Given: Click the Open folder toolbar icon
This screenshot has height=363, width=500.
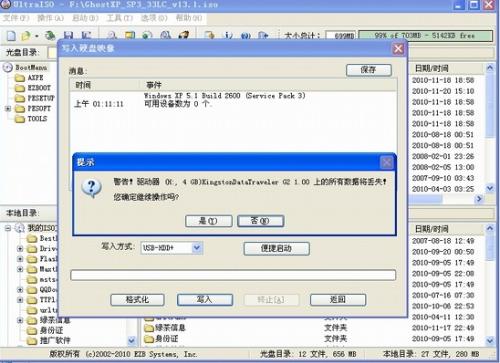Looking at the screenshot, I should pos(26,35).
